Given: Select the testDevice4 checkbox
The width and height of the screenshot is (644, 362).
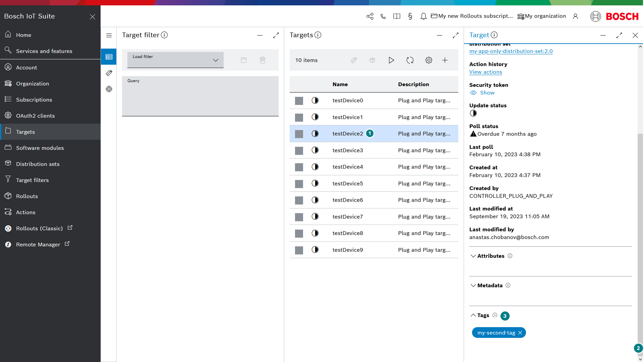Looking at the screenshot, I should click(x=299, y=167).
